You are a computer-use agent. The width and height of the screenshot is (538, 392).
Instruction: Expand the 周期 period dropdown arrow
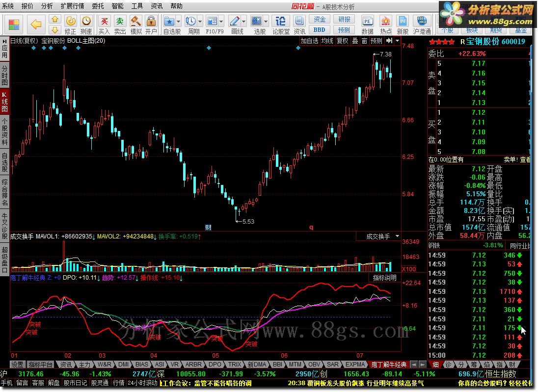coord(200,22)
